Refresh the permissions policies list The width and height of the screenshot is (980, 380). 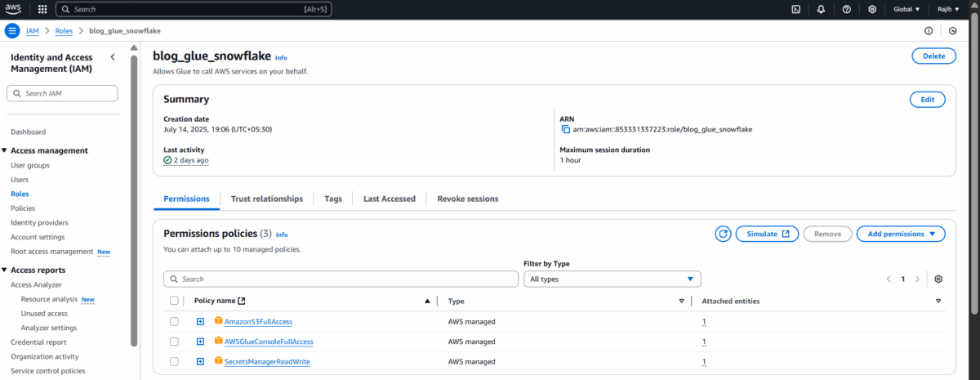723,234
